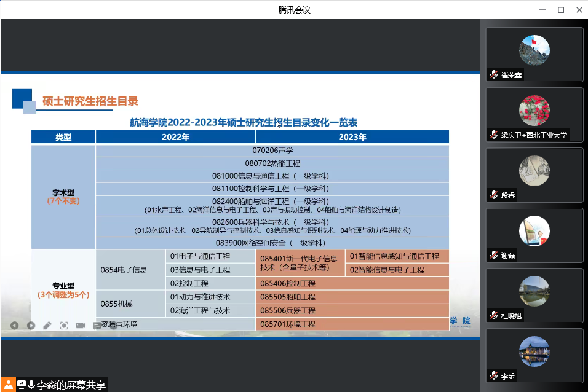The height and width of the screenshot is (392, 588).
Task: Click the orange presenter avatar icon
Action: (x=7, y=385)
